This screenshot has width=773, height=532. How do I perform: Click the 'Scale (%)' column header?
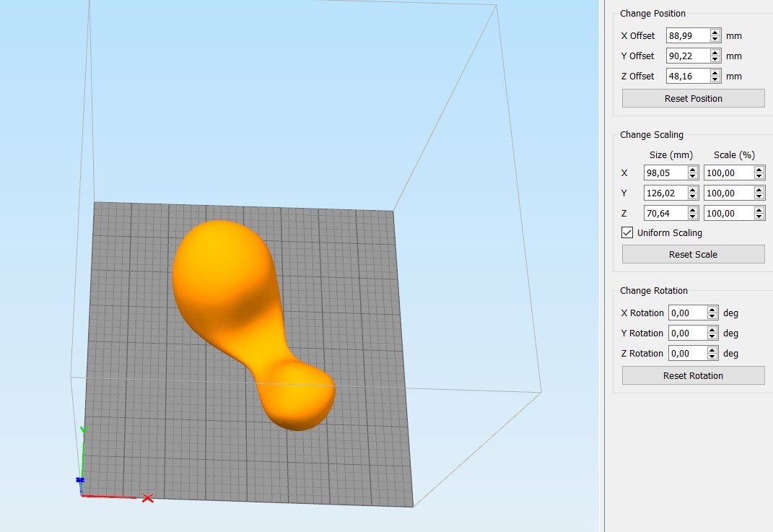click(734, 154)
